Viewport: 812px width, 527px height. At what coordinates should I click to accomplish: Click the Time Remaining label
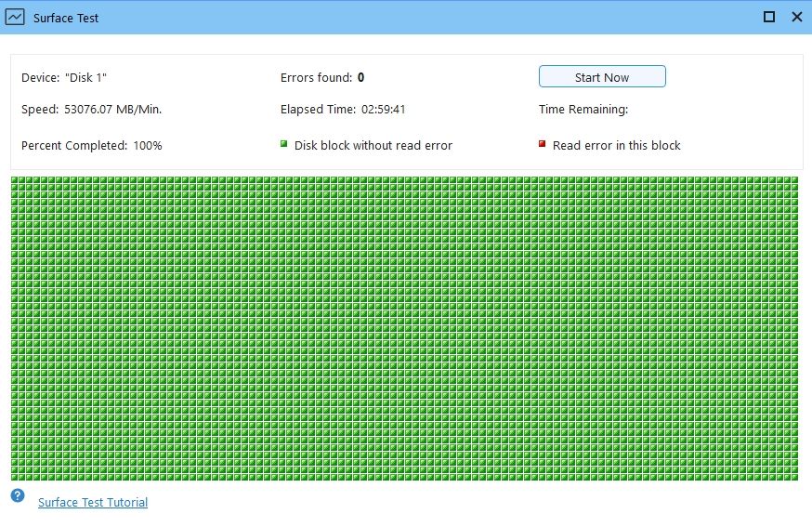pyautogui.click(x=583, y=110)
